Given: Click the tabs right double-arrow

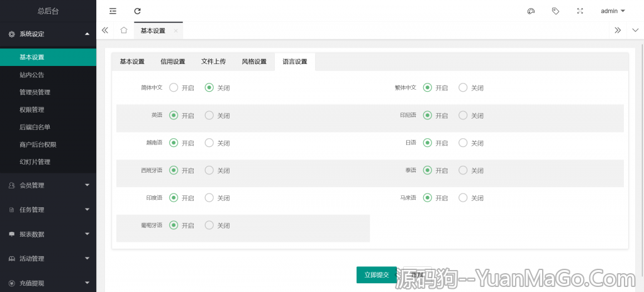Looking at the screenshot, I should (x=618, y=30).
